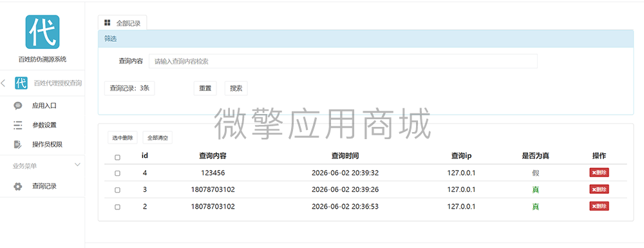Click the 查询内容 column header
This screenshot has height=248, width=644.
click(x=213, y=156)
